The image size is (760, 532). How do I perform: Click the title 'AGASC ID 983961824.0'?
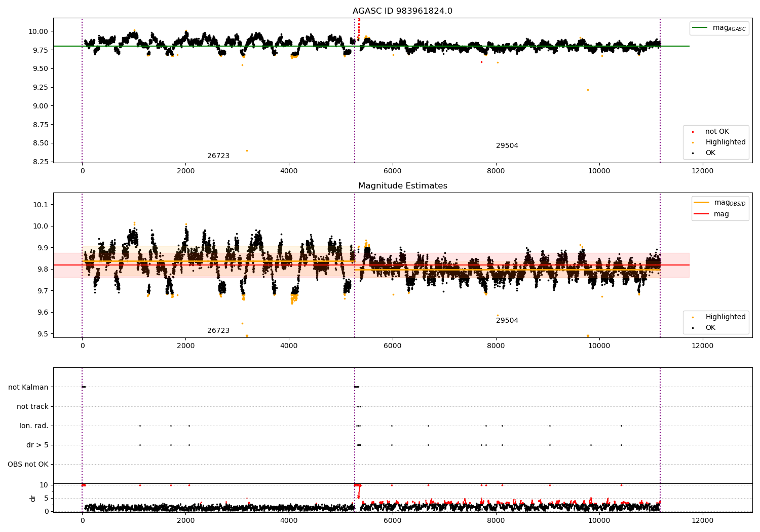[x=402, y=11]
